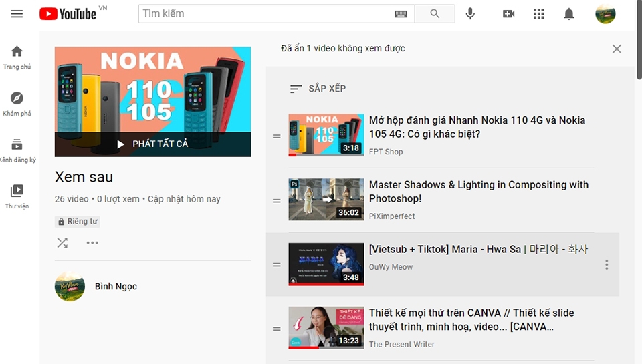Open the notifications bell
This screenshot has width=642, height=364.
pos(568,14)
